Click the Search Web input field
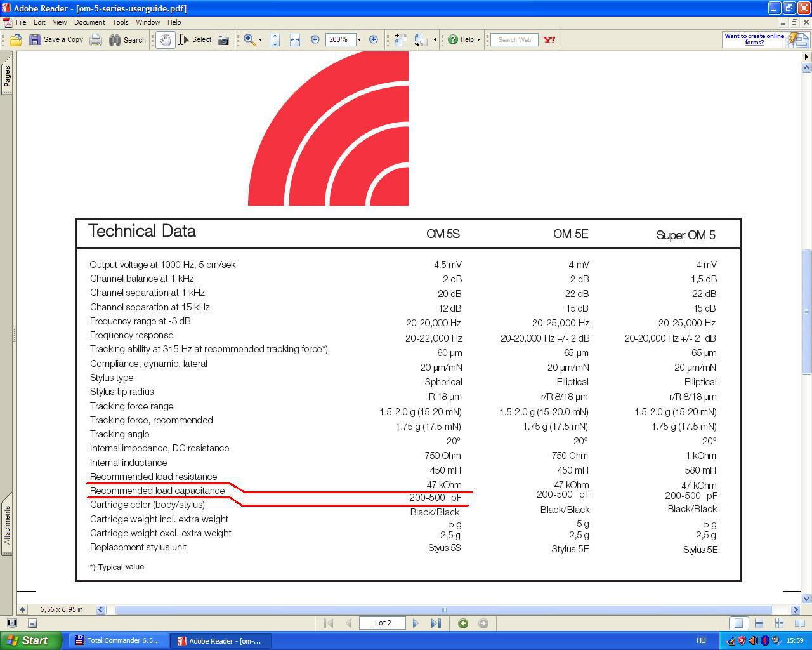 click(x=514, y=40)
